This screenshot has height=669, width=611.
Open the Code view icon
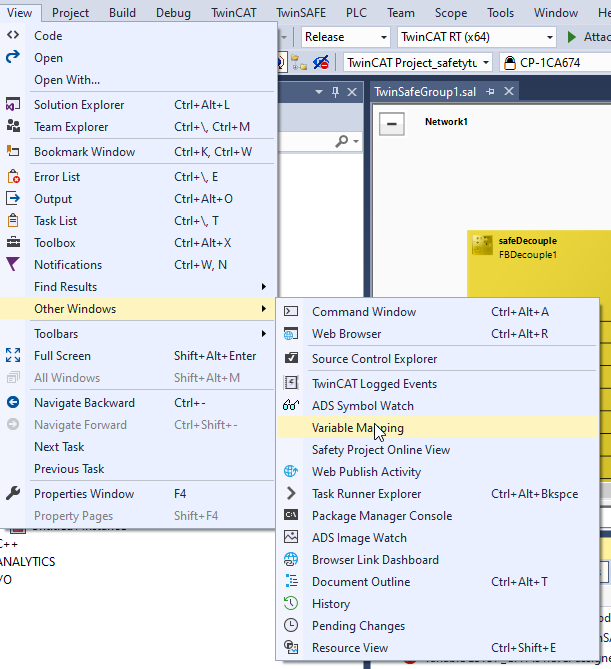13,35
